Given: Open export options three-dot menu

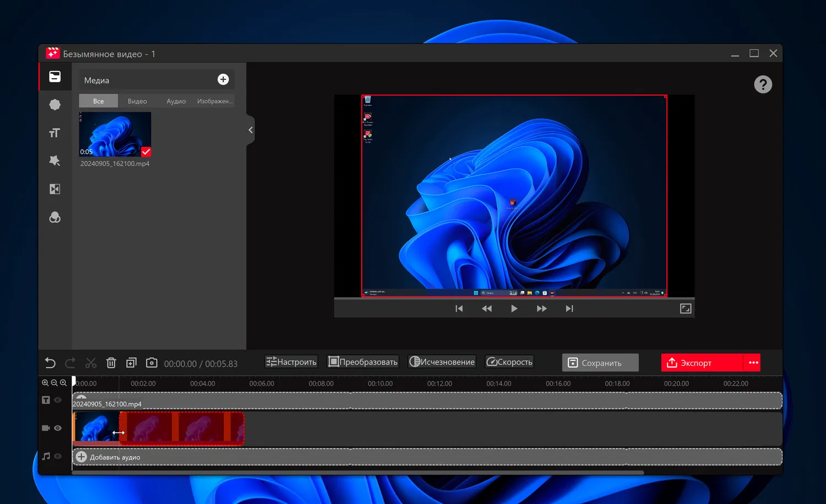Looking at the screenshot, I should click(753, 363).
